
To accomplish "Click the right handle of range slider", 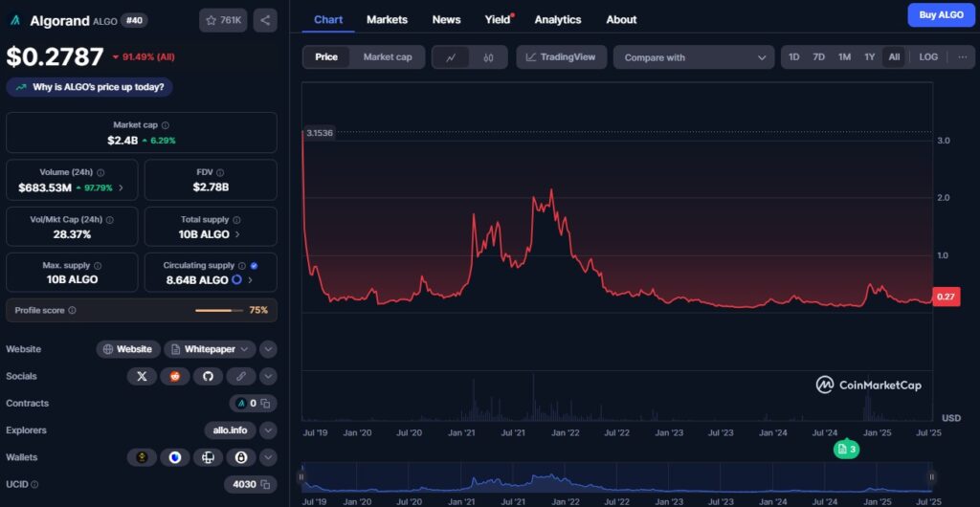I will pos(930,476).
